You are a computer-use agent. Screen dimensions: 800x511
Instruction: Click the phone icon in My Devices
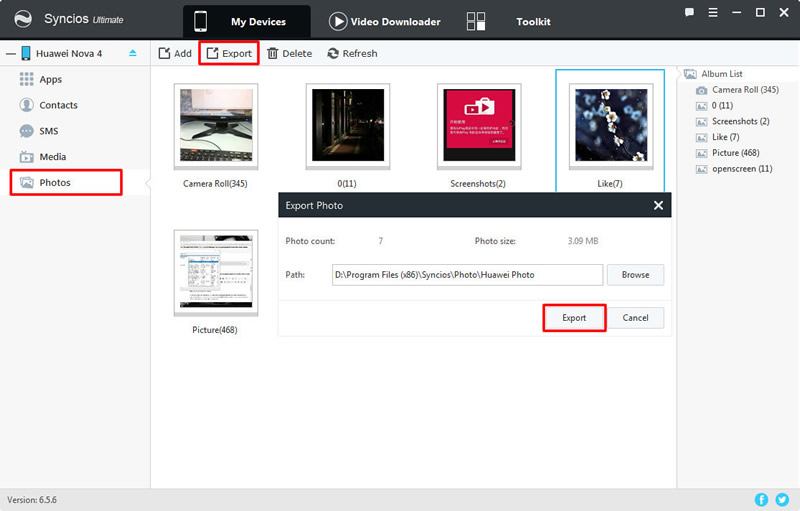[x=201, y=21]
